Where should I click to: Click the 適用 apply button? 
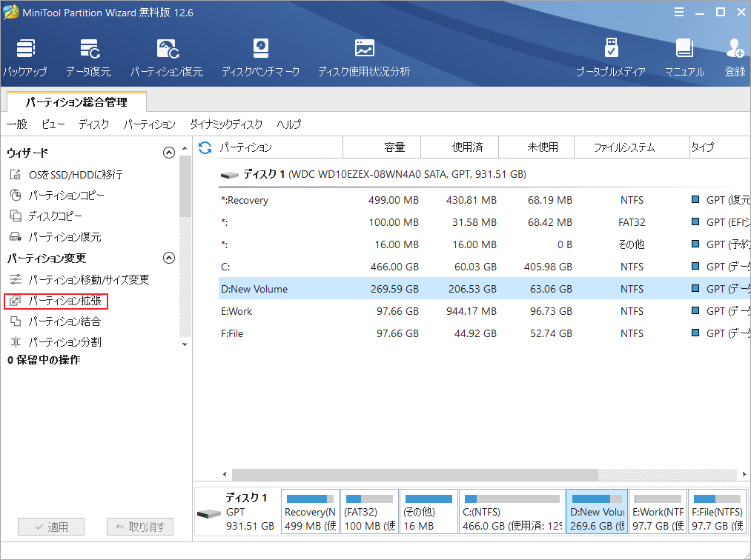coord(51,527)
